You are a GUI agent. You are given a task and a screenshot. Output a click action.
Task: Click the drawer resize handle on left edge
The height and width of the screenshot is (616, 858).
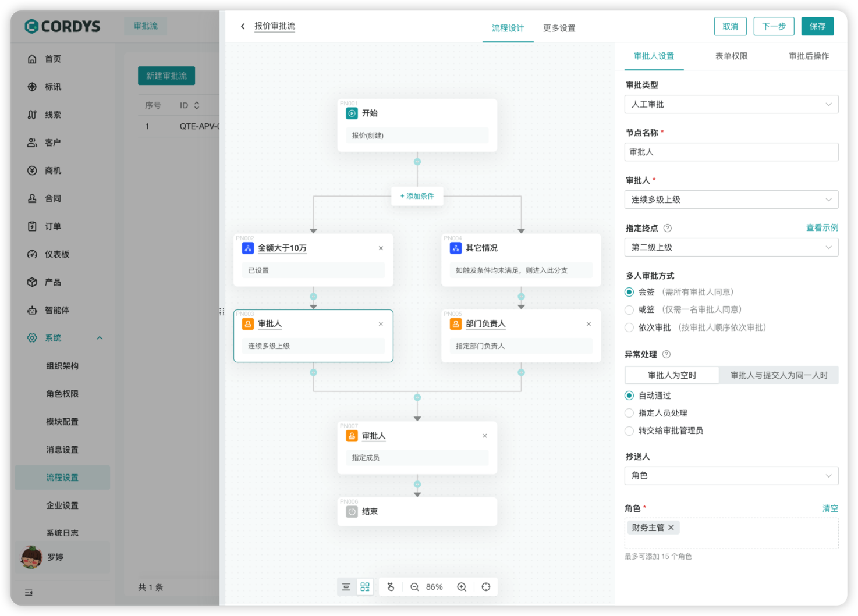pyautogui.click(x=222, y=312)
